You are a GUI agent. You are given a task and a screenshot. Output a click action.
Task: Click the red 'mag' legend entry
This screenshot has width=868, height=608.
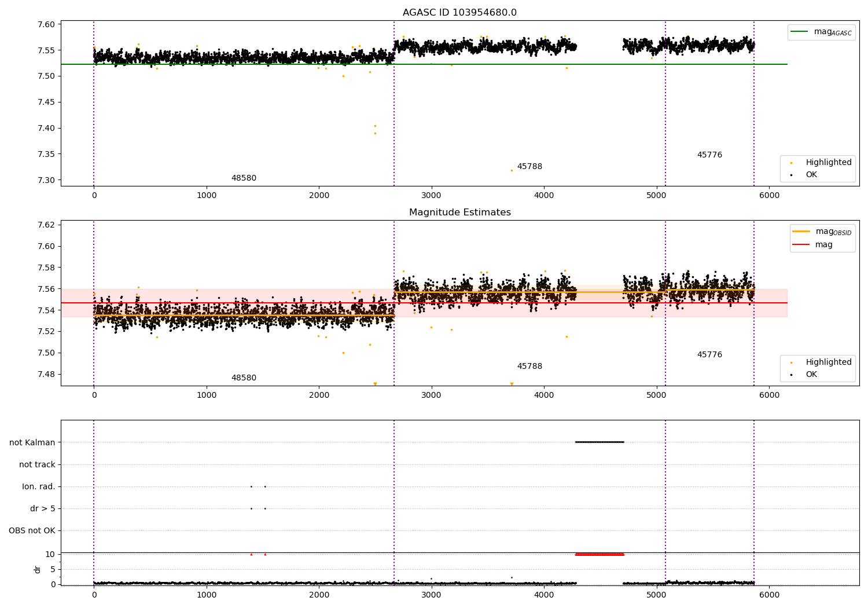[x=812, y=244]
